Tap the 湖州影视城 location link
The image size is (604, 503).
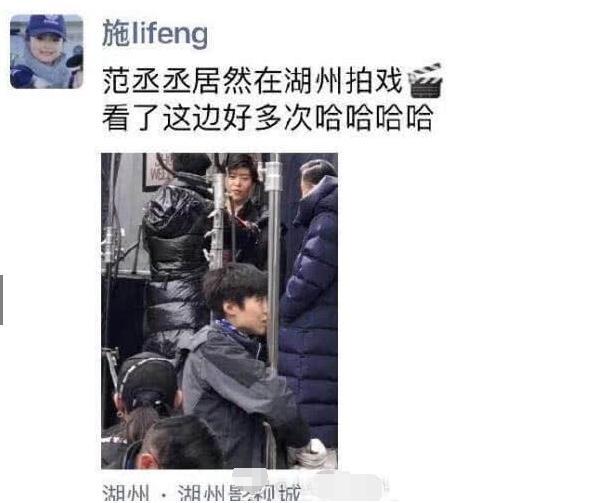pos(239,493)
